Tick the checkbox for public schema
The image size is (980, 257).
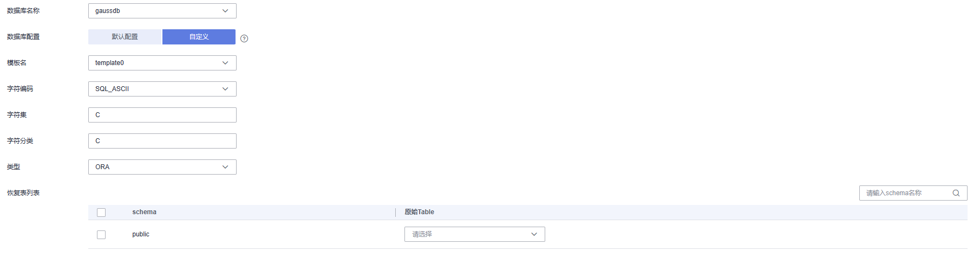tap(101, 235)
